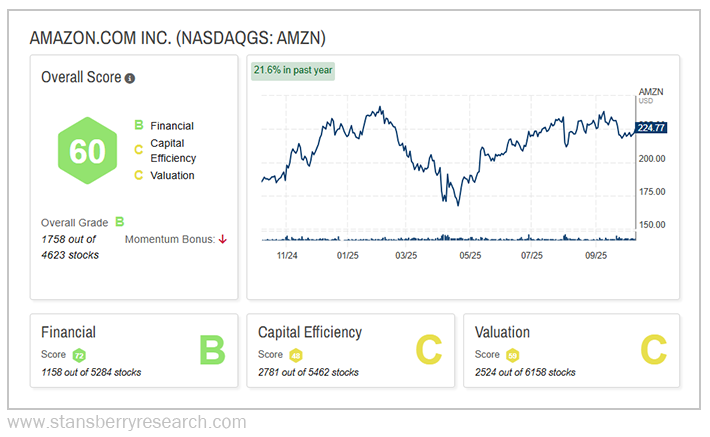Open the stansberryresearch.com website link

[126, 422]
